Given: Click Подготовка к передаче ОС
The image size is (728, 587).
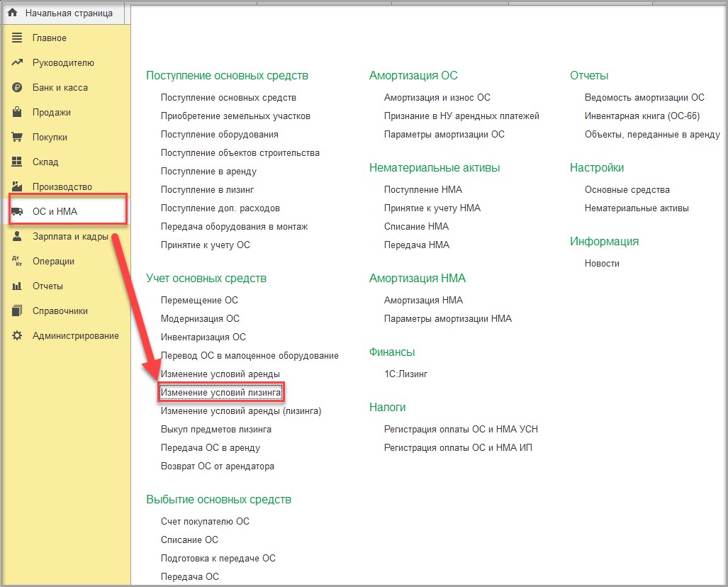Looking at the screenshot, I should (218, 558).
